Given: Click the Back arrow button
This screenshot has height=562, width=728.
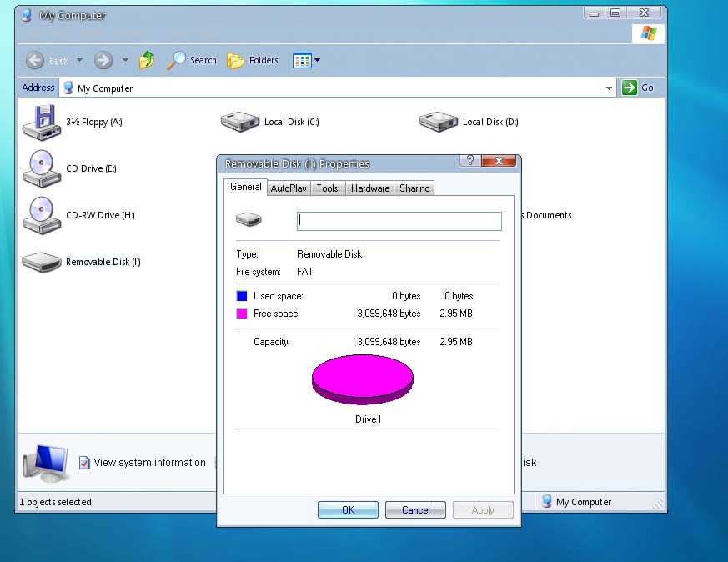Looking at the screenshot, I should (35, 60).
